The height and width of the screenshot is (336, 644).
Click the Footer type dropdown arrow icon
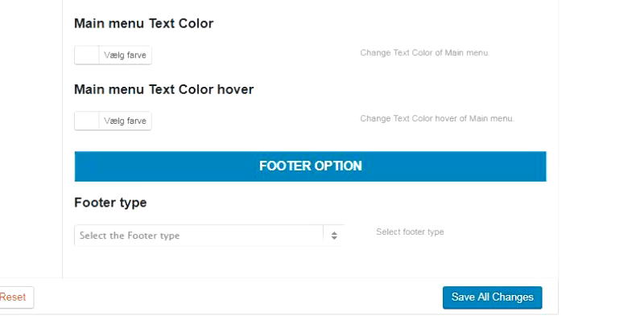pyautogui.click(x=333, y=236)
